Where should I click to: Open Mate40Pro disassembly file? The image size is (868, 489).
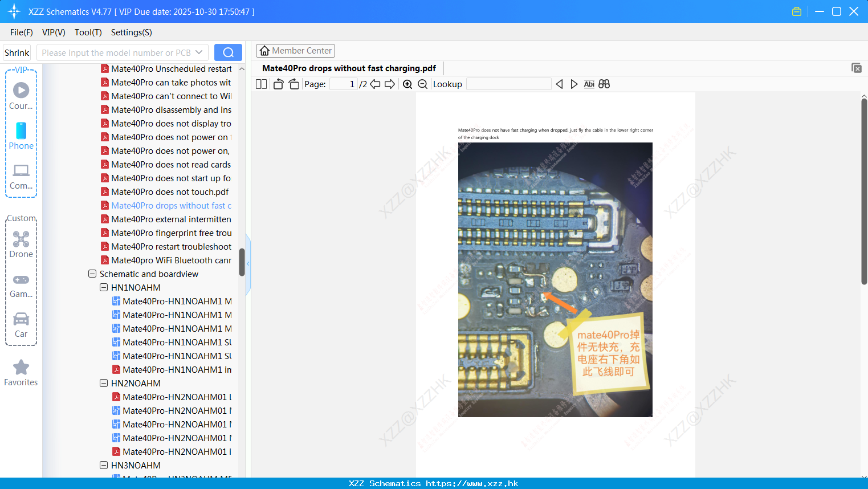pos(166,109)
